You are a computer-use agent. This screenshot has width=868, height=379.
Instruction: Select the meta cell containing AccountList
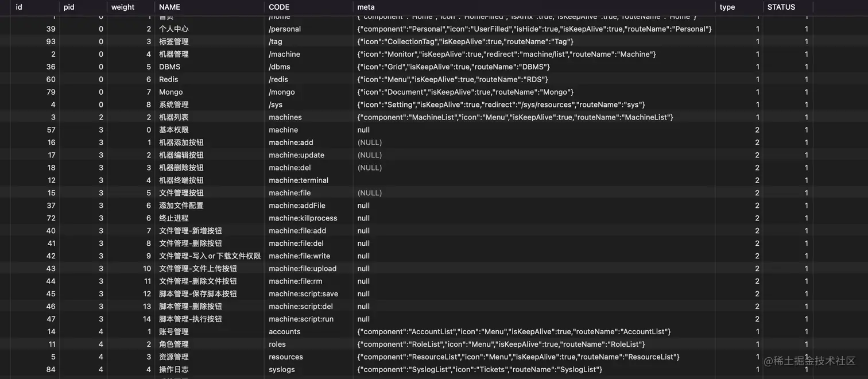coord(514,332)
